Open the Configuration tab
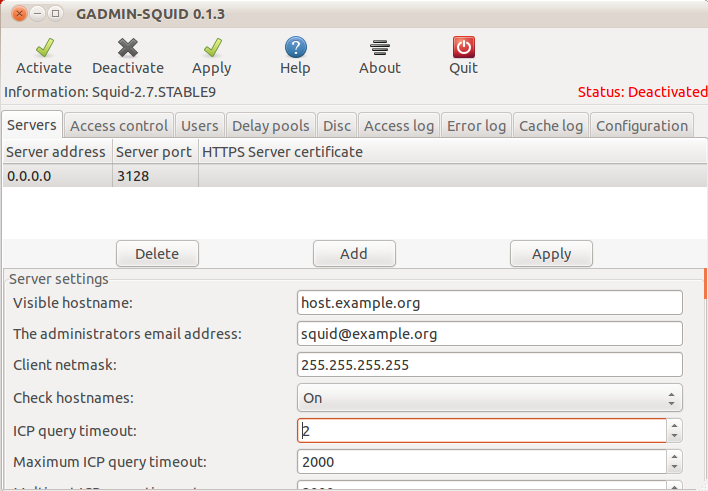Image resolution: width=708 pixels, height=491 pixels. point(642,126)
